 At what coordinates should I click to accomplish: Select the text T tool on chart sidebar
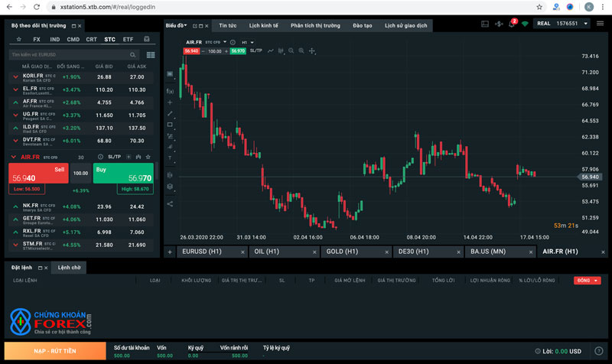(170, 158)
